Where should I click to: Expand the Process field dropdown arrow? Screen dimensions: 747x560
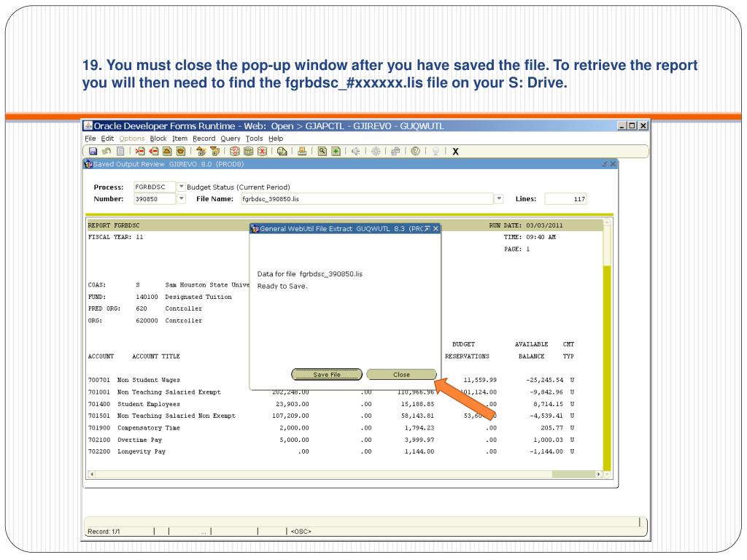[182, 187]
